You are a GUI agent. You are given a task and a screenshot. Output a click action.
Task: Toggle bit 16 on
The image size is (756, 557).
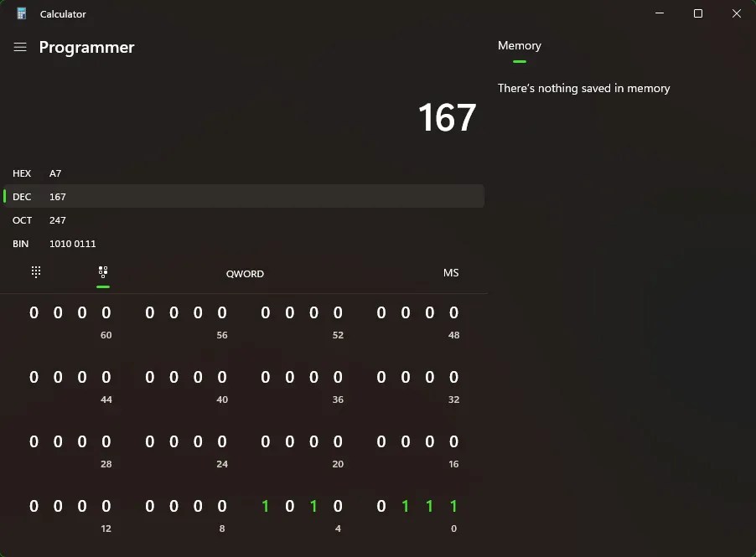(x=453, y=442)
